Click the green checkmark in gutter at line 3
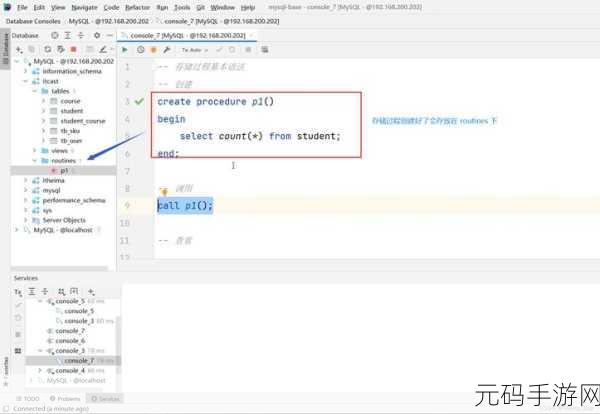Screen dimensions: 600x414 coord(139,101)
